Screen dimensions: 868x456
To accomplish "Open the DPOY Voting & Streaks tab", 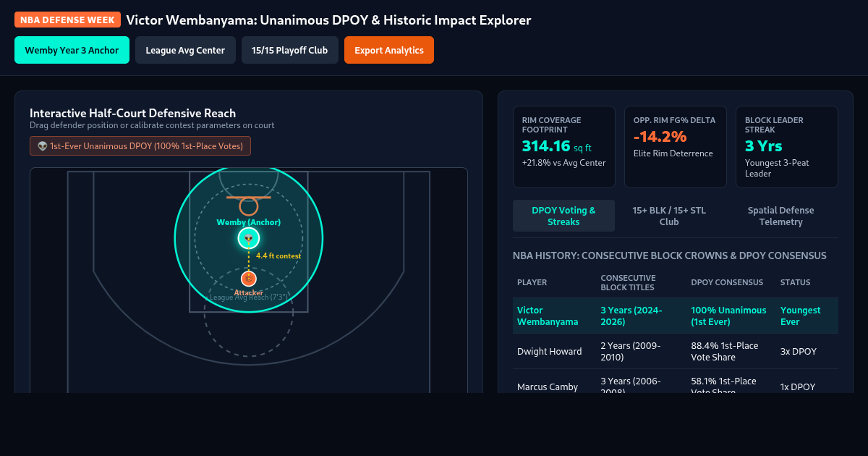I will (x=563, y=216).
